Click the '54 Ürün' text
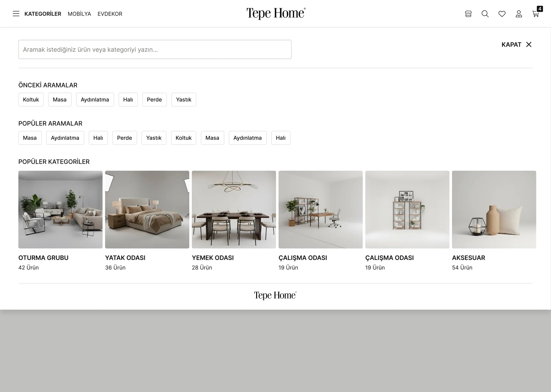Screen dimensions: 551x392 462,268
